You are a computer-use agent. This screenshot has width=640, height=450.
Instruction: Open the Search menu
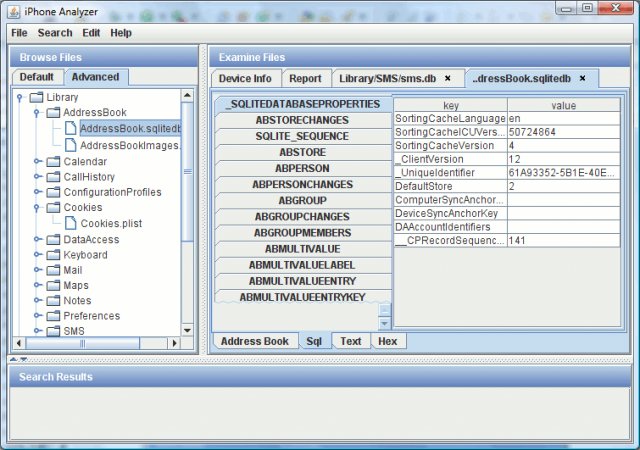55,33
